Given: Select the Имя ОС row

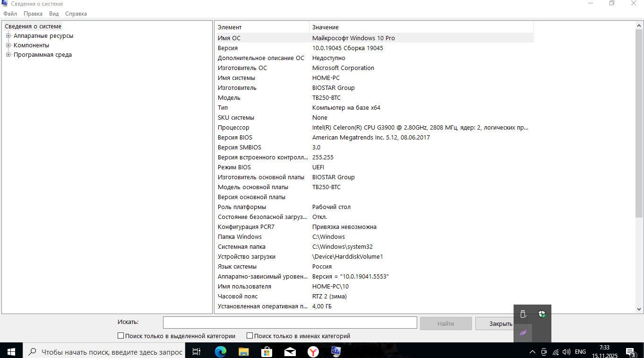Looking at the screenshot, I should click(374, 38).
